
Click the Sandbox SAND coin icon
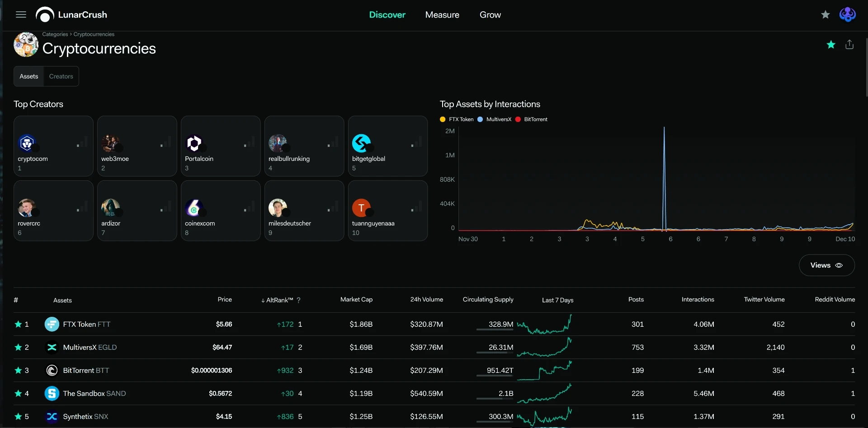(x=52, y=393)
